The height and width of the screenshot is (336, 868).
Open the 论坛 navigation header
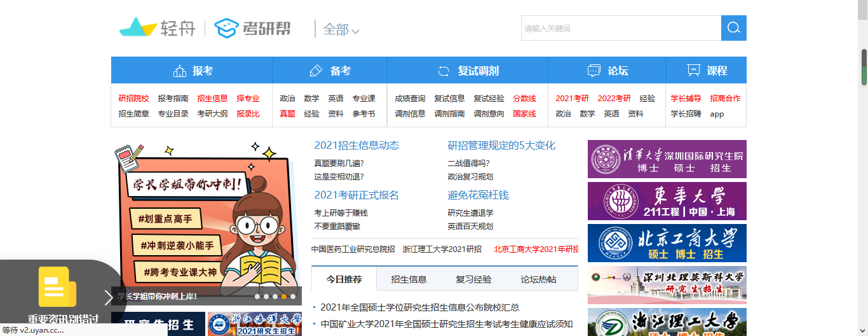(x=607, y=71)
